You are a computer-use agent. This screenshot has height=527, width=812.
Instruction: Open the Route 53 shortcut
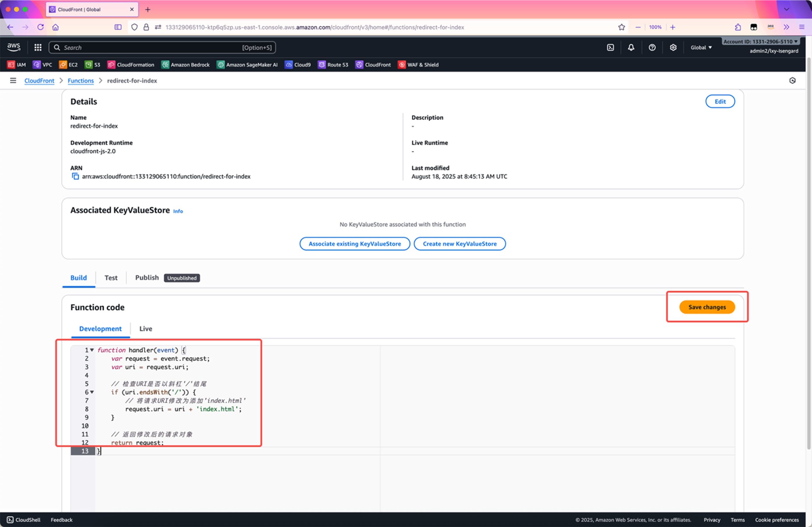(333, 65)
